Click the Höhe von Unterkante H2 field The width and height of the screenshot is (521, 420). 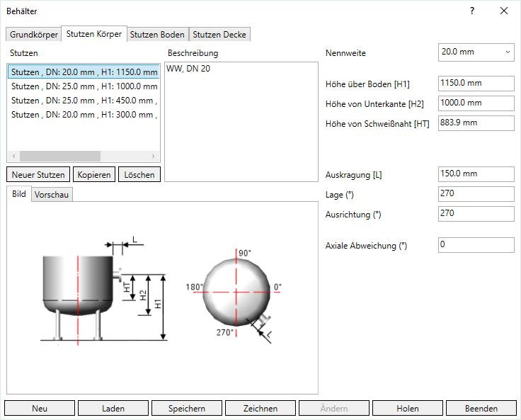click(476, 103)
